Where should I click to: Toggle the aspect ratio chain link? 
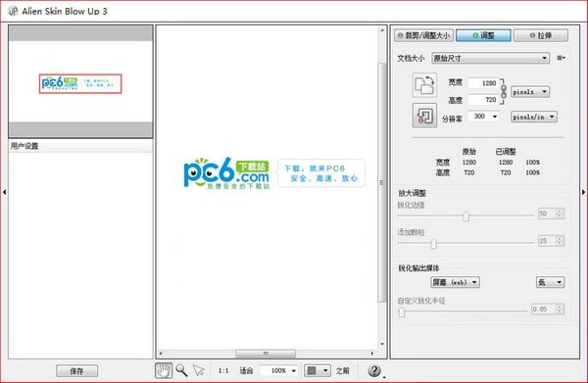coord(504,91)
